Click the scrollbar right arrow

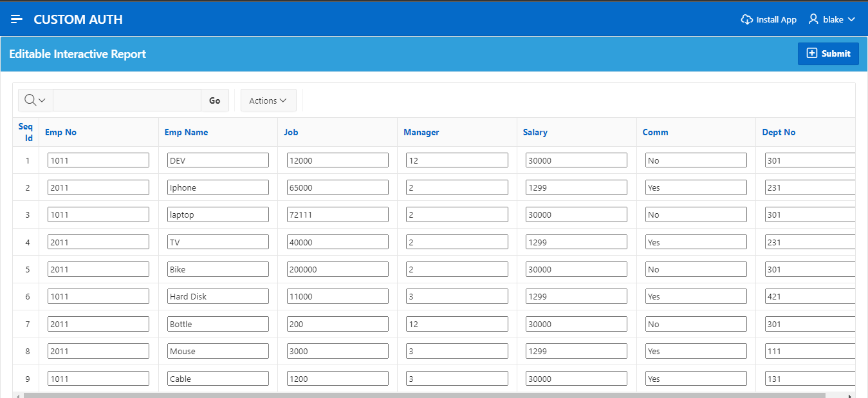851,395
